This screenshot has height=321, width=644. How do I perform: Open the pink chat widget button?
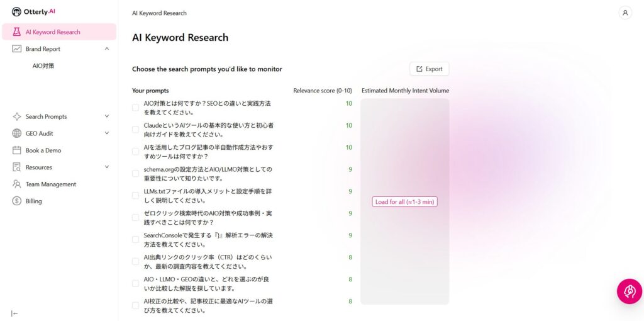click(x=629, y=291)
